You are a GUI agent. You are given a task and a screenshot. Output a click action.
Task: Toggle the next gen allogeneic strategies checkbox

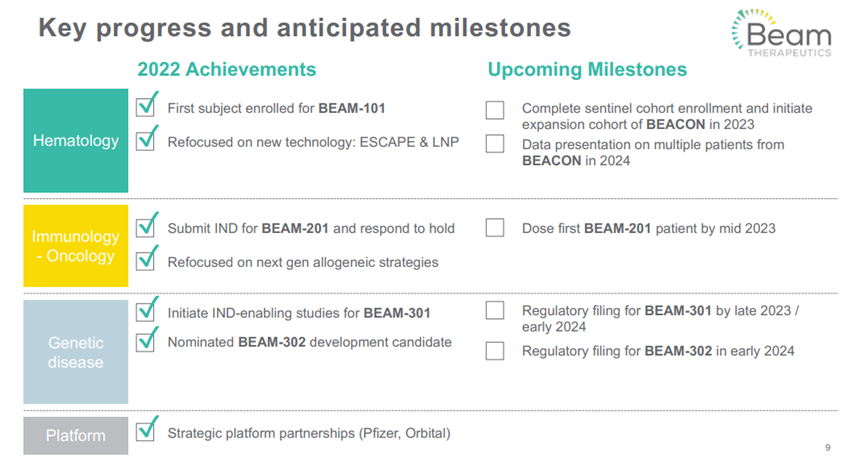pos(146,261)
